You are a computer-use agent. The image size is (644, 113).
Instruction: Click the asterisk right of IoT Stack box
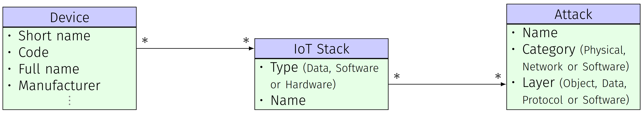tap(397, 77)
